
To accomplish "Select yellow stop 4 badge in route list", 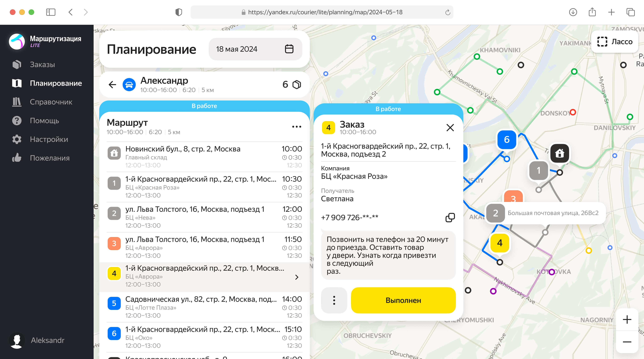I will pyautogui.click(x=114, y=273).
